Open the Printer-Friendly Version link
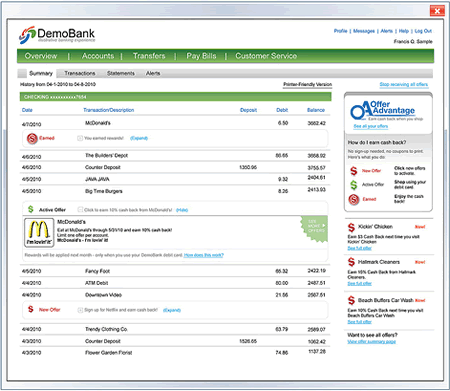Image resolution: width=450 pixels, height=391 pixels. pyautogui.click(x=307, y=84)
